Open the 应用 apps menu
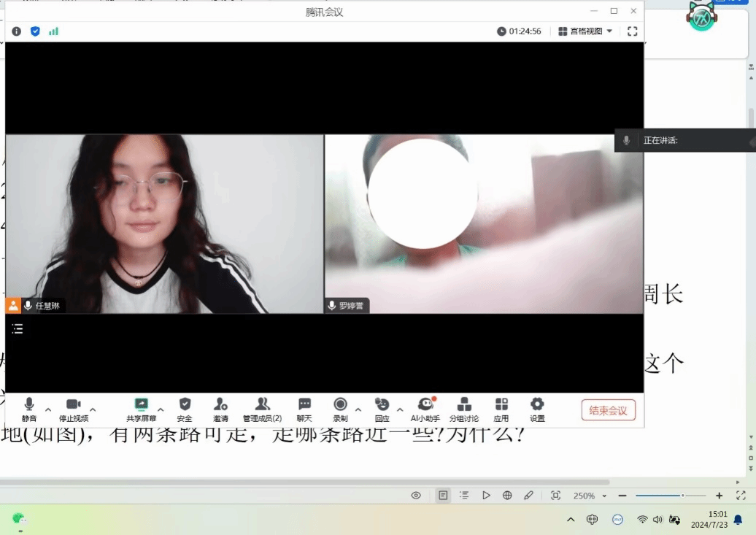 coord(501,409)
